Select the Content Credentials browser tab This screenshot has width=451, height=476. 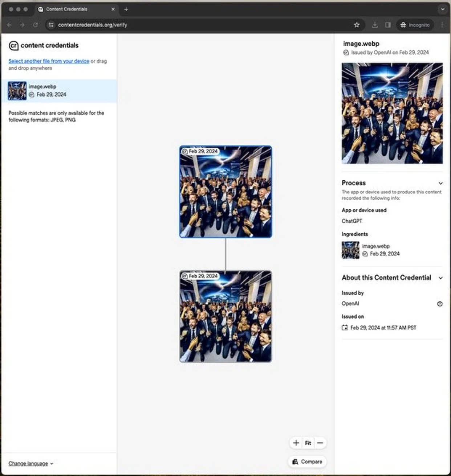(77, 9)
